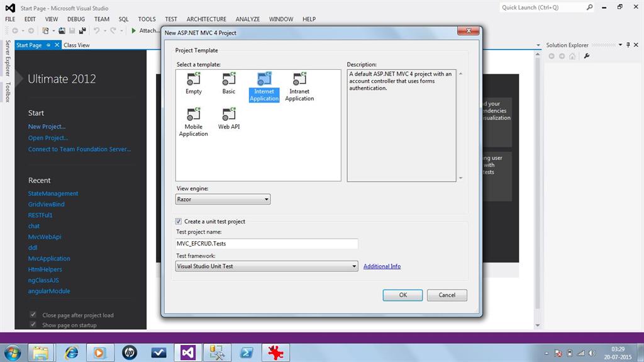The height and width of the screenshot is (362, 644).
Task: Click the Solution Explorer Forward icon
Action: (562, 56)
